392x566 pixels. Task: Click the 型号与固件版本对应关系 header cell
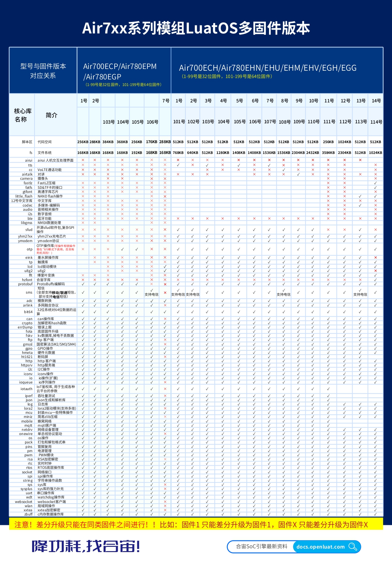coord(43,71)
